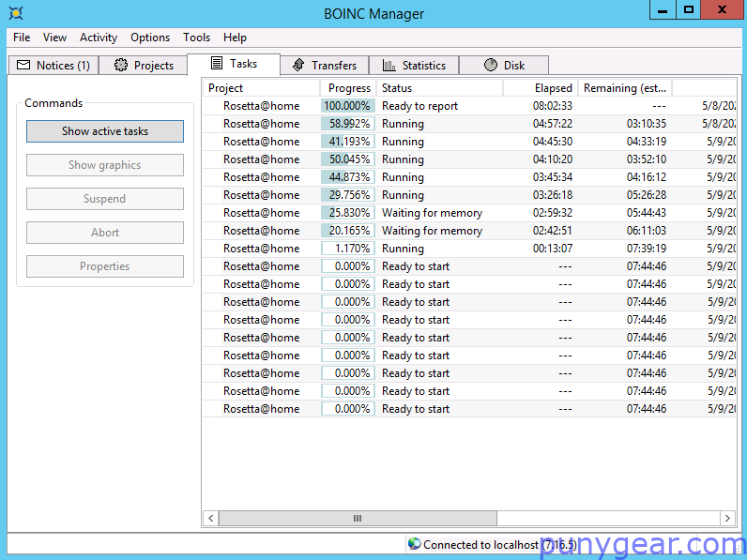Click the globe connection icon in status bar
The image size is (747, 560).
click(x=415, y=544)
